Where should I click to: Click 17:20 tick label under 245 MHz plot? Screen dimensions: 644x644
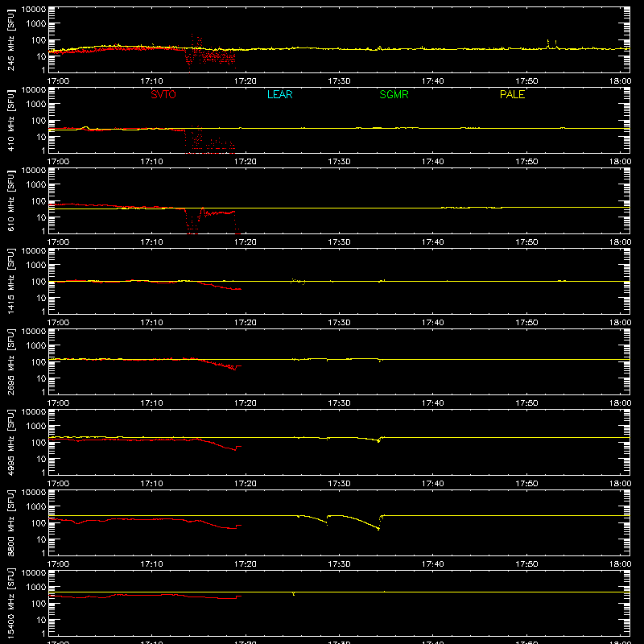tap(246, 81)
